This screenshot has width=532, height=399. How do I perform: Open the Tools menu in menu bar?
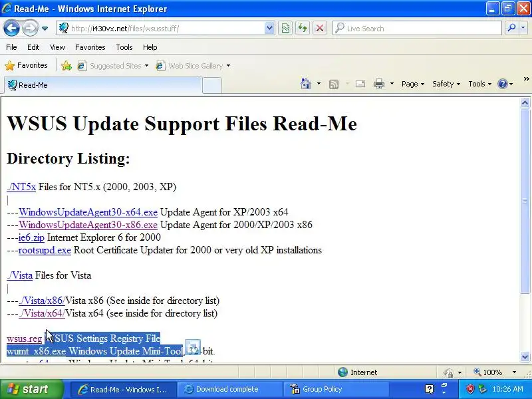[124, 47]
